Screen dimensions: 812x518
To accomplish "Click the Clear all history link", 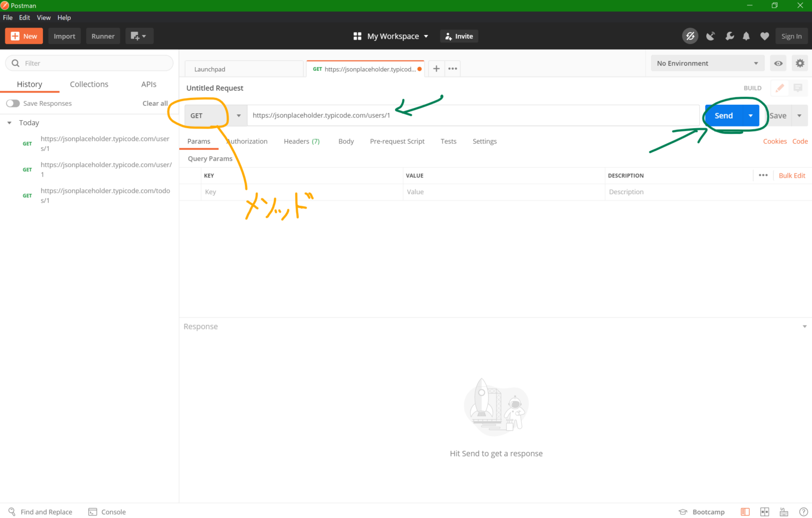I will 154,103.
